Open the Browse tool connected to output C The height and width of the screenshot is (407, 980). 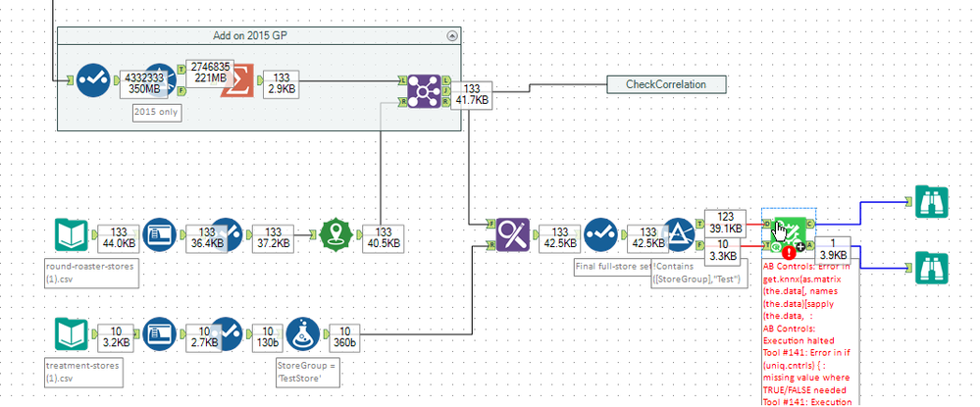point(931,201)
